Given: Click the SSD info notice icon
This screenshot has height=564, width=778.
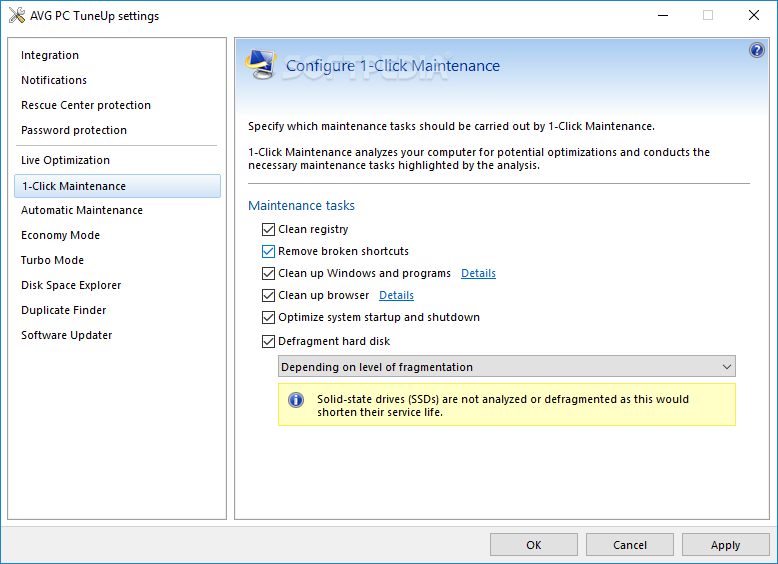Looking at the screenshot, I should pos(296,400).
